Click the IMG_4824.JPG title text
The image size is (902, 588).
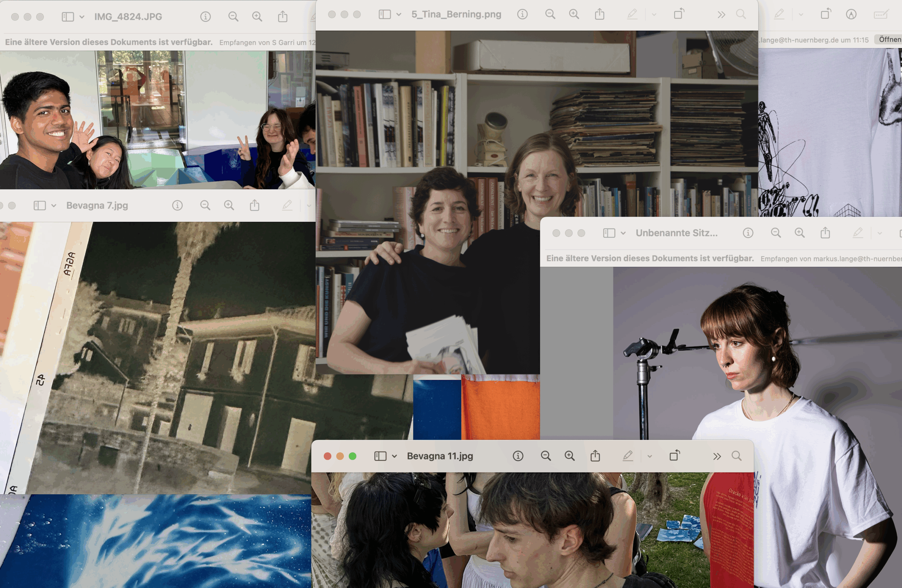point(128,17)
